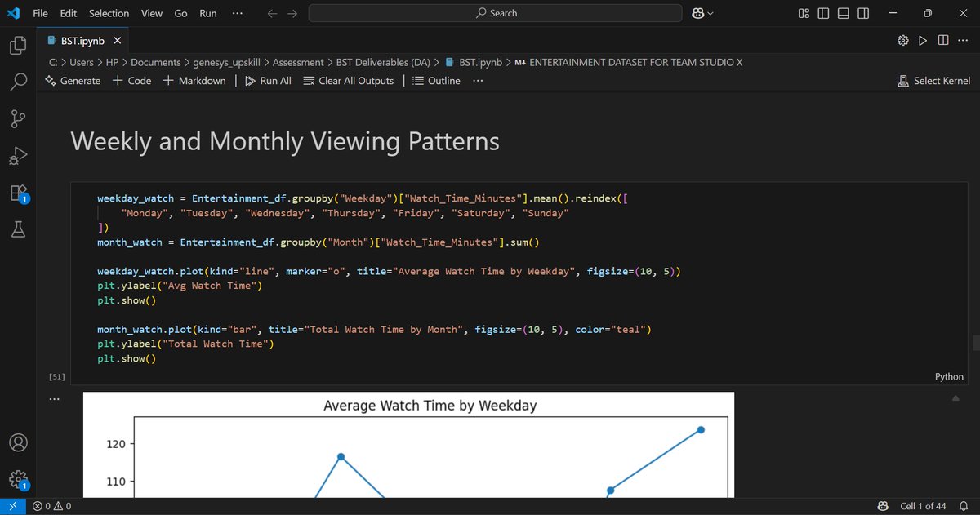The width and height of the screenshot is (980, 515).
Task: Click the VS Code logo in title bar
Action: (x=12, y=13)
